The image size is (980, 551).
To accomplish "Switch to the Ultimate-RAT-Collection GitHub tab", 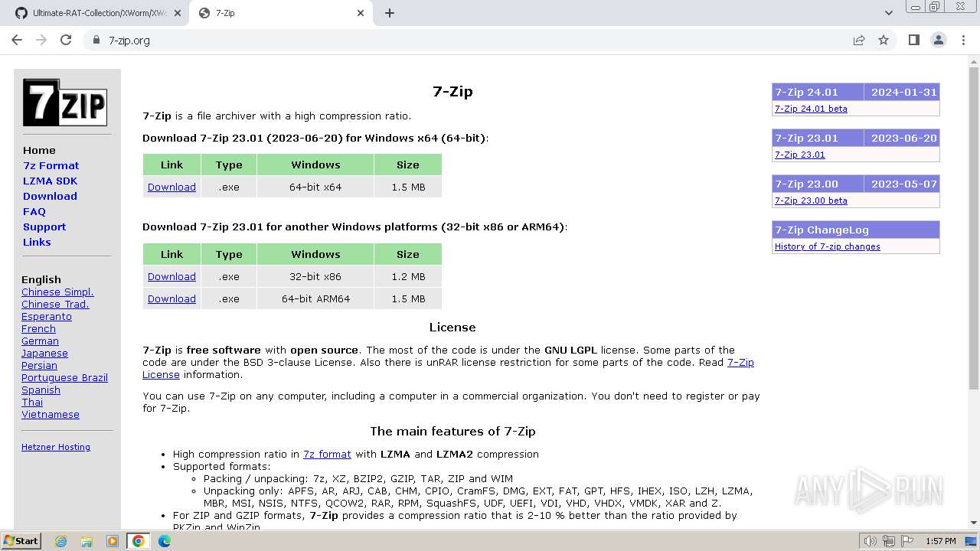I will (98, 13).
